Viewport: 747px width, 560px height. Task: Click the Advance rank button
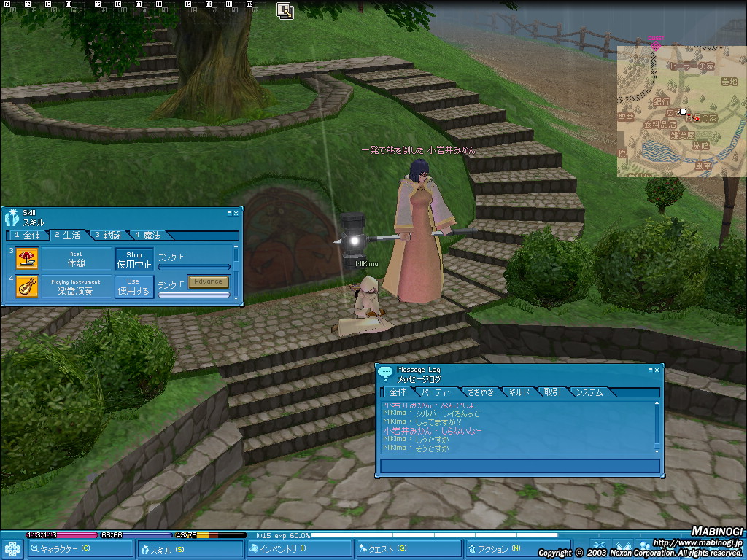click(x=208, y=281)
